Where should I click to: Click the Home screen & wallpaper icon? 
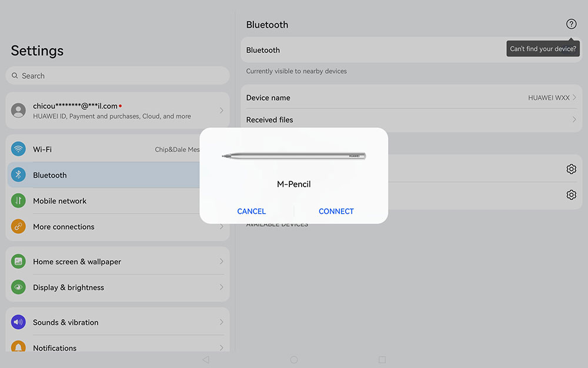[x=18, y=261]
